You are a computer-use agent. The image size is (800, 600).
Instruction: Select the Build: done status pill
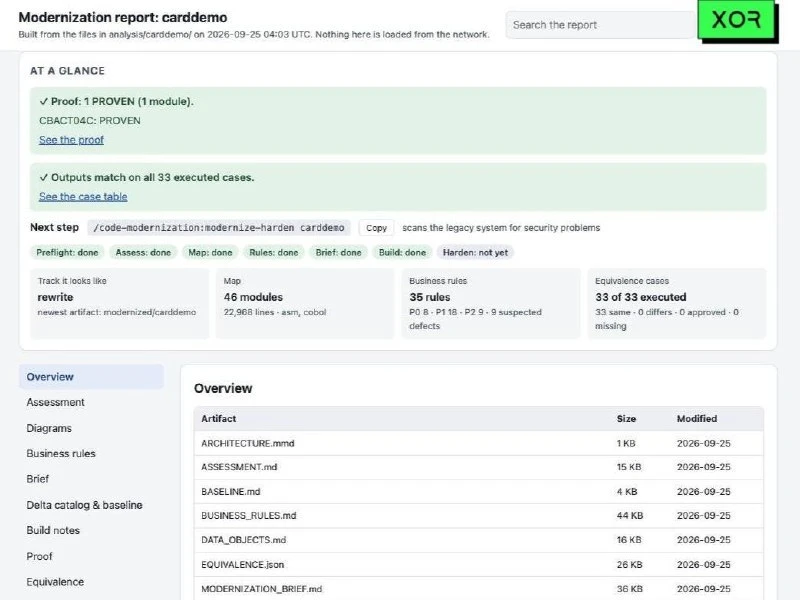[x=402, y=253]
